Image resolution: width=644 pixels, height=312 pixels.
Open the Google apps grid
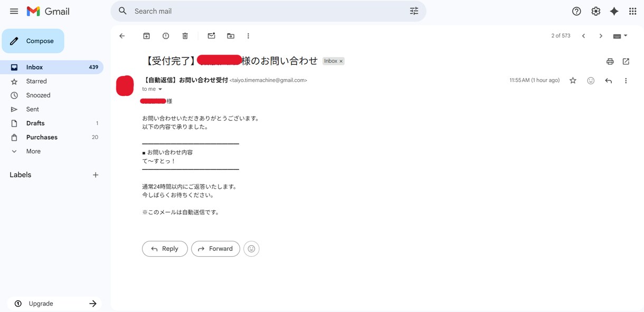tap(632, 11)
